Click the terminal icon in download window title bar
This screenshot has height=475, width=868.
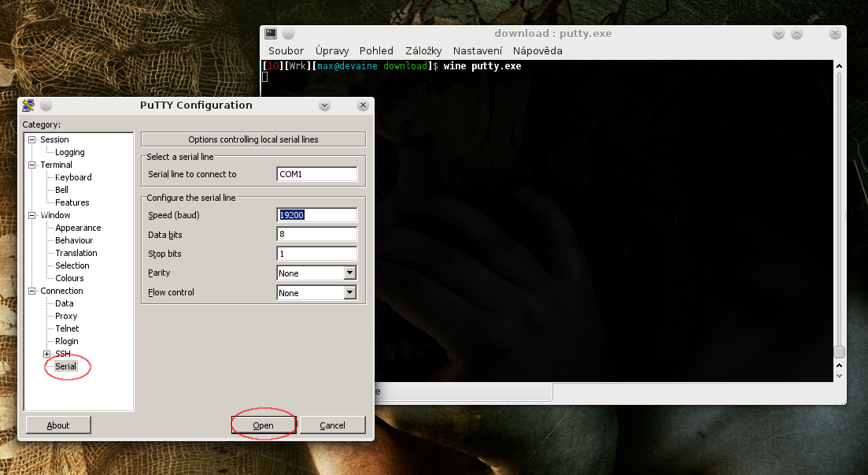click(x=270, y=33)
